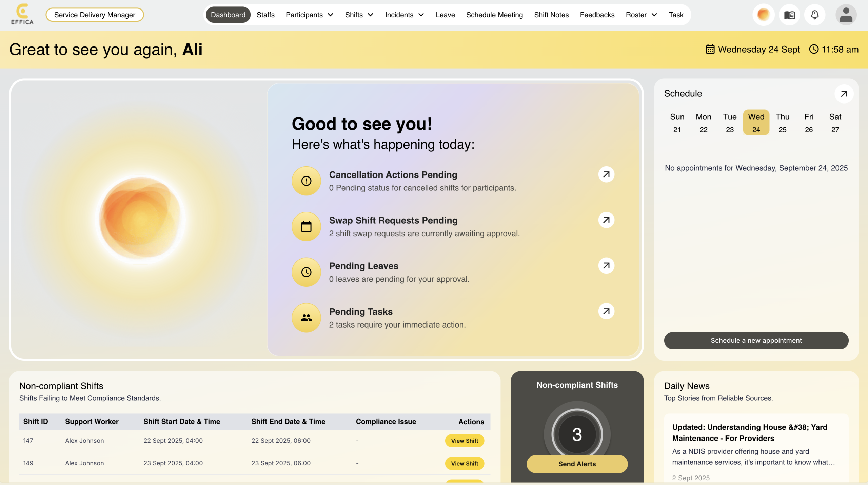Open the Incidents dropdown
The height and width of the screenshot is (485, 868).
tap(404, 15)
